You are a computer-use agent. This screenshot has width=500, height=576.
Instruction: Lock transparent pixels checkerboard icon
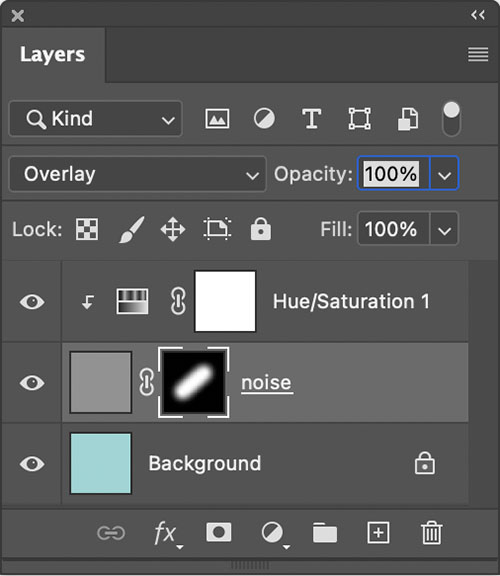[87, 229]
